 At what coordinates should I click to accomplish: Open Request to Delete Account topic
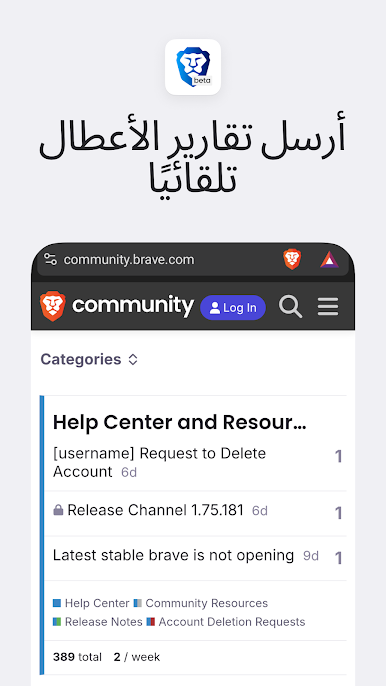tap(159, 462)
